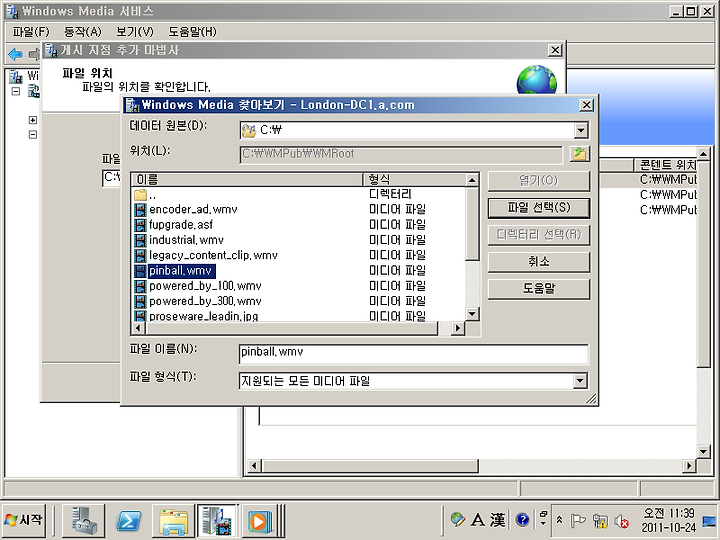
Task: Click the 파일 선택(S) button
Action: coord(539,208)
